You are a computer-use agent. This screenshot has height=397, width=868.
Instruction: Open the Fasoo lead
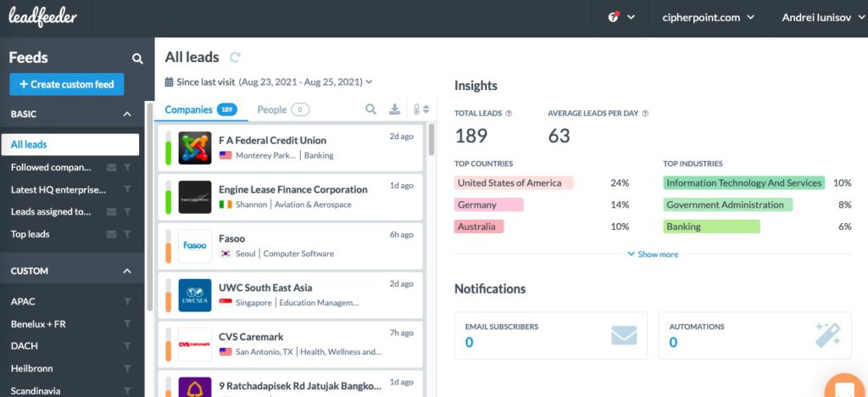click(x=291, y=246)
